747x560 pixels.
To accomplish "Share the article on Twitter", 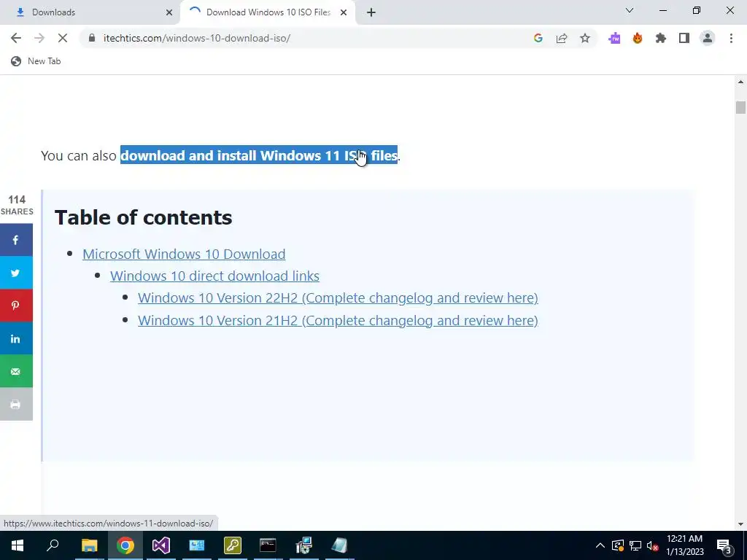I will (16, 273).
